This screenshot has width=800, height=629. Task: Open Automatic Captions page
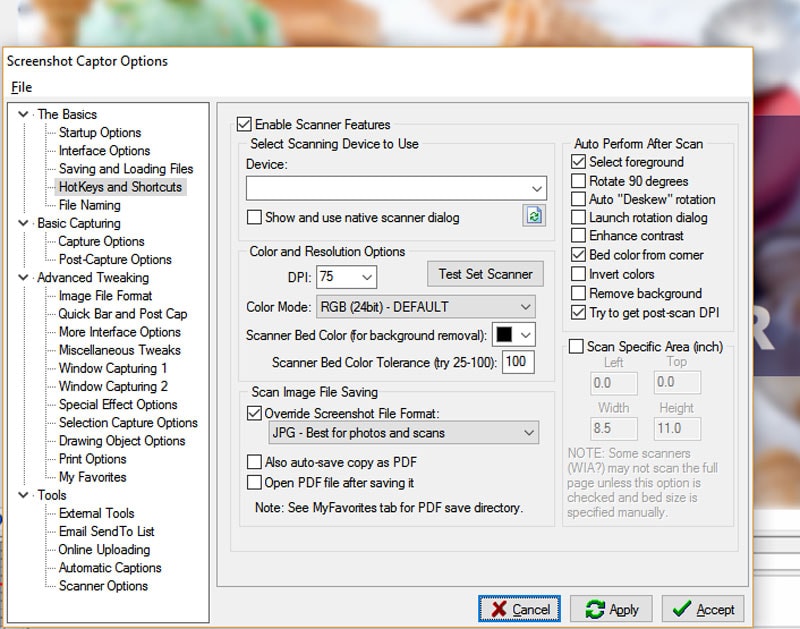(110, 568)
